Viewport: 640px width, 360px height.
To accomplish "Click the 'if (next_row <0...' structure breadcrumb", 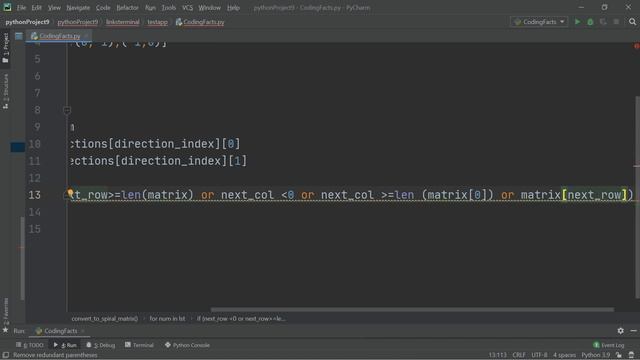I will 241,318.
